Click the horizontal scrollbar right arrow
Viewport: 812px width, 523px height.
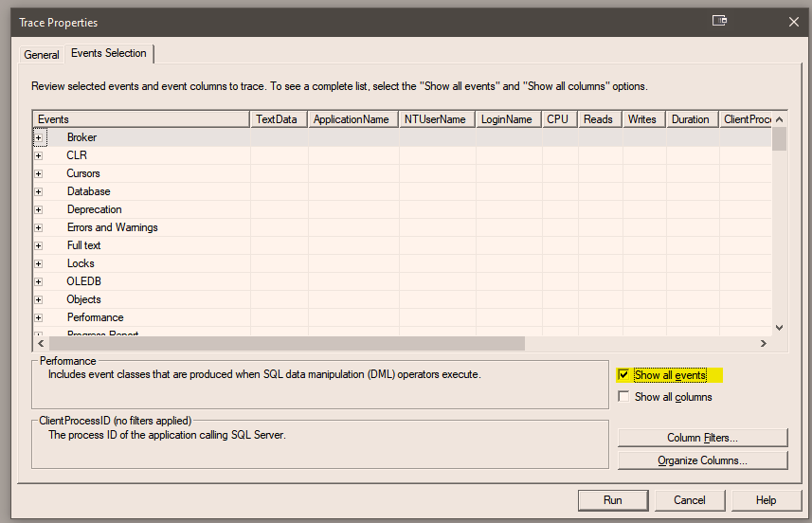tap(764, 343)
